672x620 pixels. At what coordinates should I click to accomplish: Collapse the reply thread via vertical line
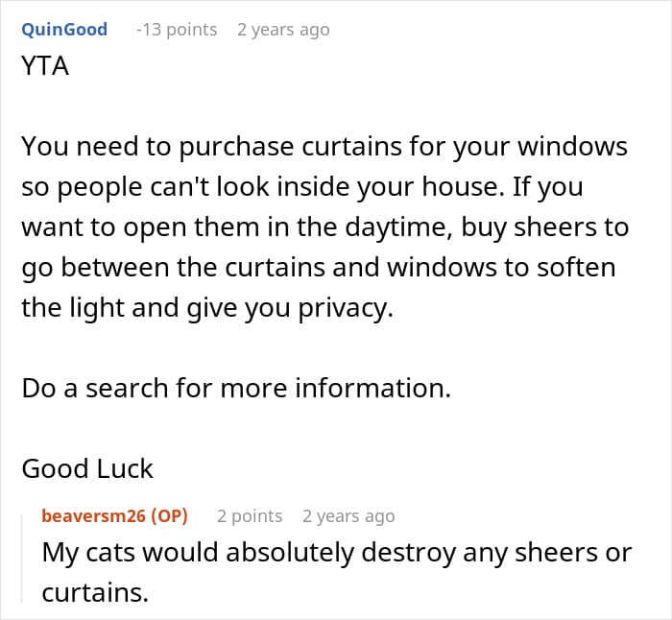(x=22, y=559)
